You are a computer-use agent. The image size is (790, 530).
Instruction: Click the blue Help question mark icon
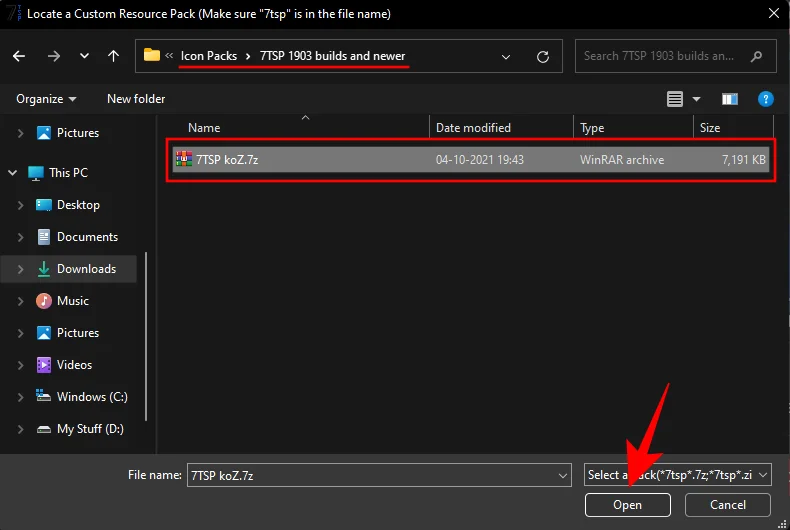(x=765, y=99)
